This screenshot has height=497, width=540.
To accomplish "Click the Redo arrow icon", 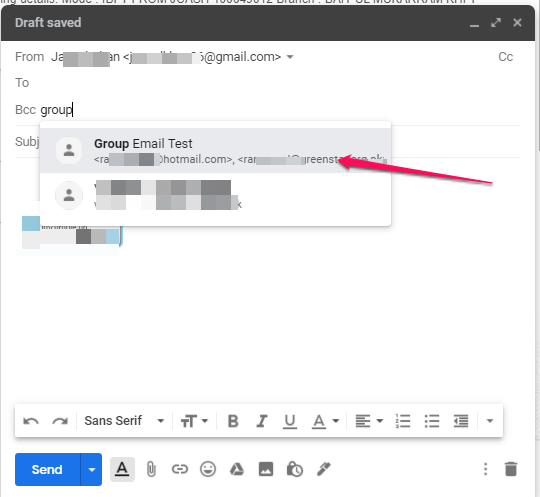I will coord(60,421).
